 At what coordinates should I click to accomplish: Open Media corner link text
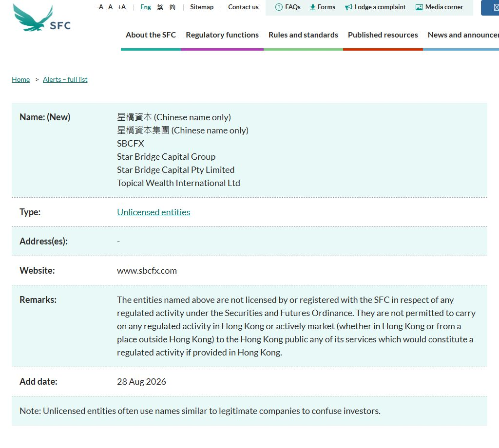[x=444, y=7]
